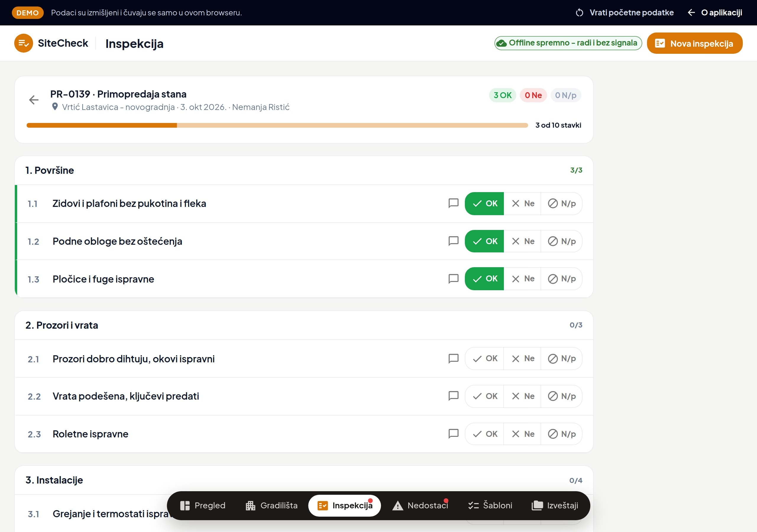Click Nova inspekcija button
Viewport: 757px width, 532px height.
click(x=694, y=43)
